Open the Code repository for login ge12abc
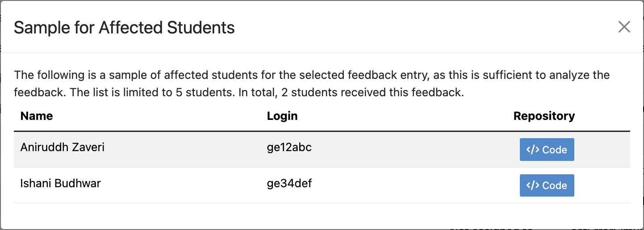The width and height of the screenshot is (644, 230). (x=547, y=150)
